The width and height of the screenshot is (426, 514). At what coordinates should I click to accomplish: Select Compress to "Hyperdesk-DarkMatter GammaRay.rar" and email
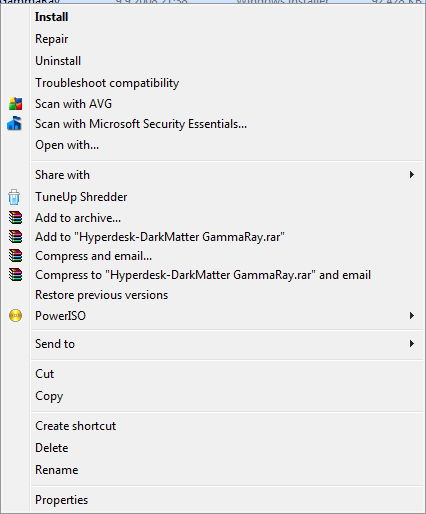(203, 275)
